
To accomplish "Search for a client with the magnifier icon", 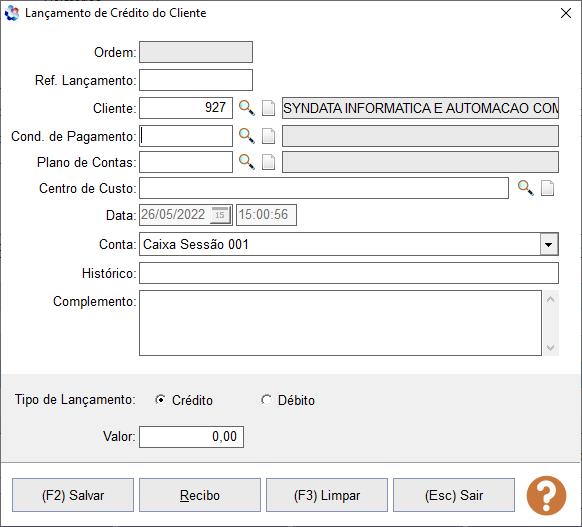I will point(246,108).
